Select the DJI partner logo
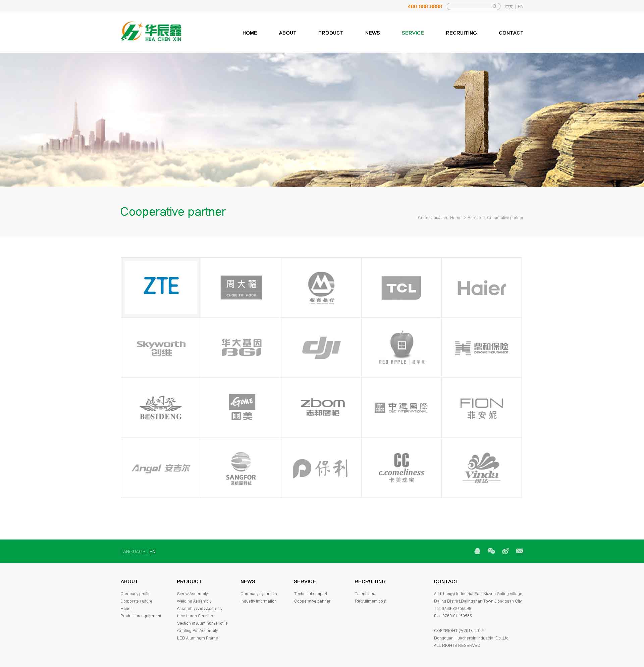644x667 pixels. [321, 348]
